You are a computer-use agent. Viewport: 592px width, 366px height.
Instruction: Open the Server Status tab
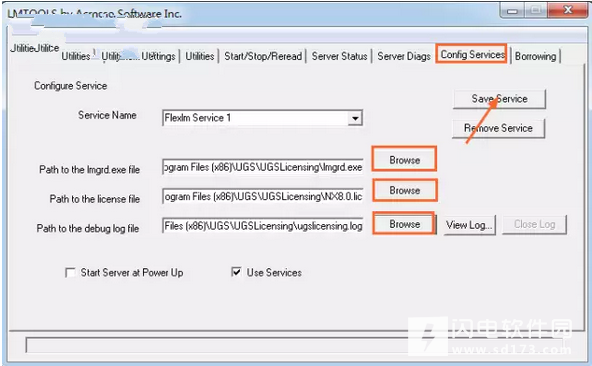[x=339, y=56]
